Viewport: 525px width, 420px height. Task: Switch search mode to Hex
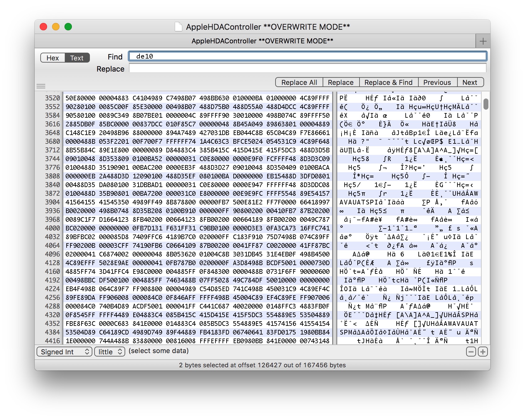[x=53, y=58]
